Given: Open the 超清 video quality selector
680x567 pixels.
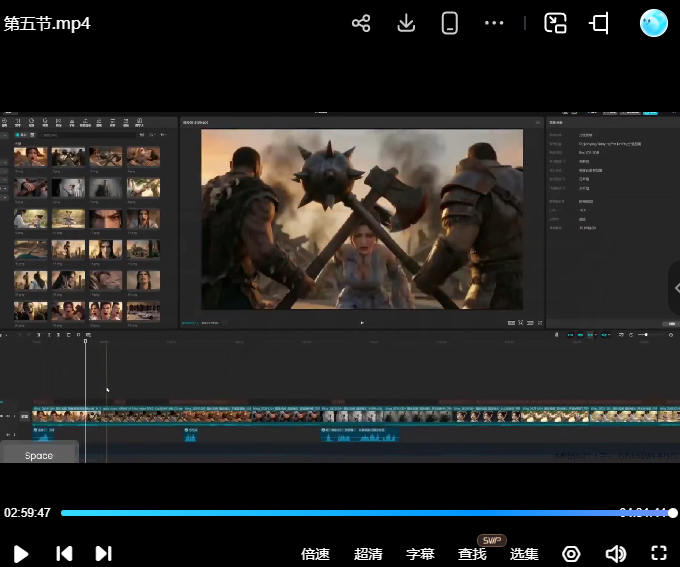Looking at the screenshot, I should [368, 554].
